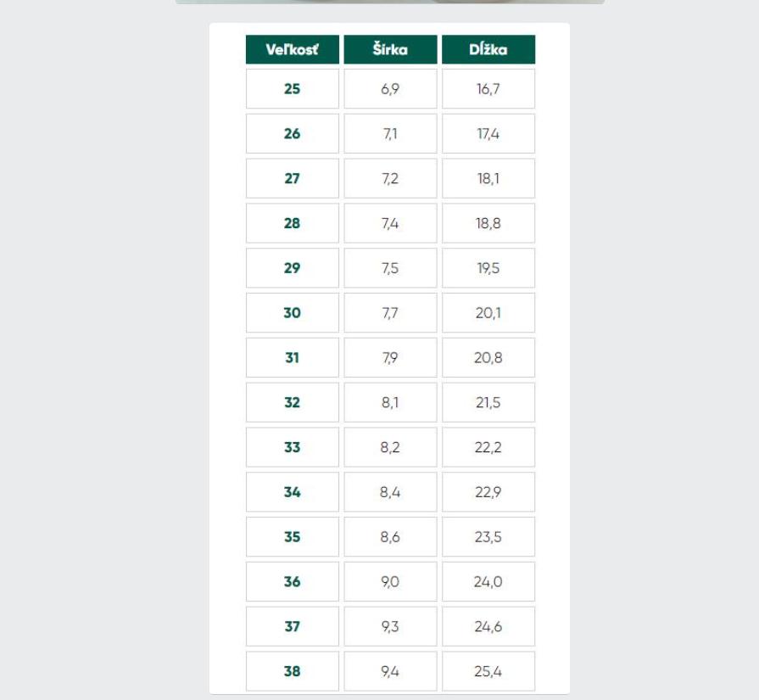Click length value 24,0
The image size is (759, 700).
point(488,582)
